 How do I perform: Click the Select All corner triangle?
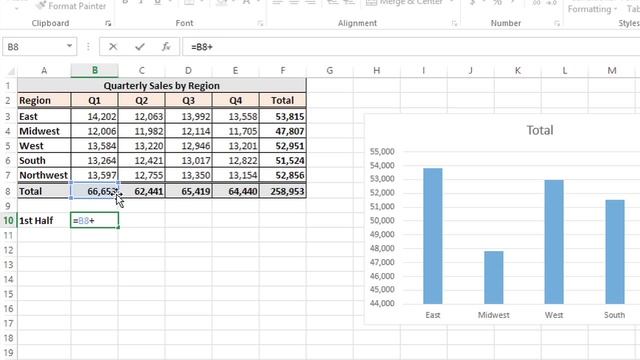coord(11,71)
